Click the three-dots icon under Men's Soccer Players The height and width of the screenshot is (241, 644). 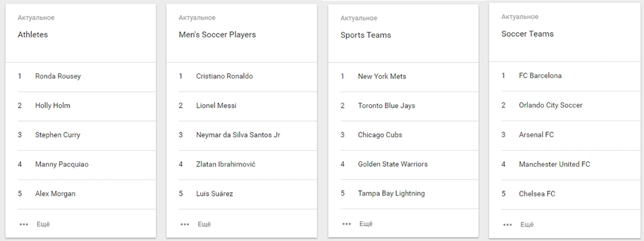184,224
